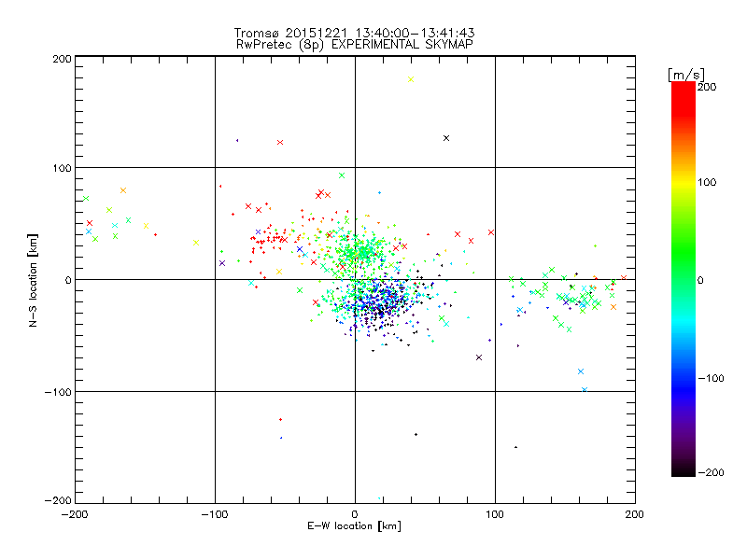The height and width of the screenshot is (560, 747).
Task: Click the subtitle 'RwPretec (8p) EXPERIMENTAL SKYMAP'
Action: (355, 44)
